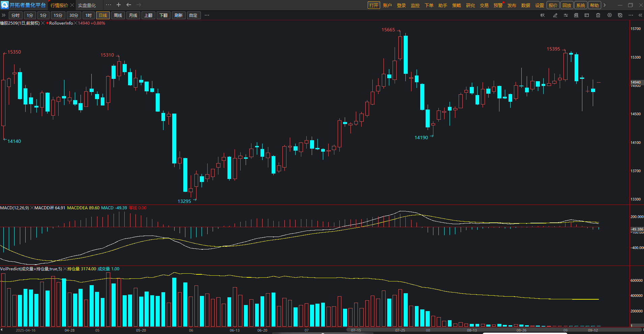Open the 策略 menu

[457, 5]
